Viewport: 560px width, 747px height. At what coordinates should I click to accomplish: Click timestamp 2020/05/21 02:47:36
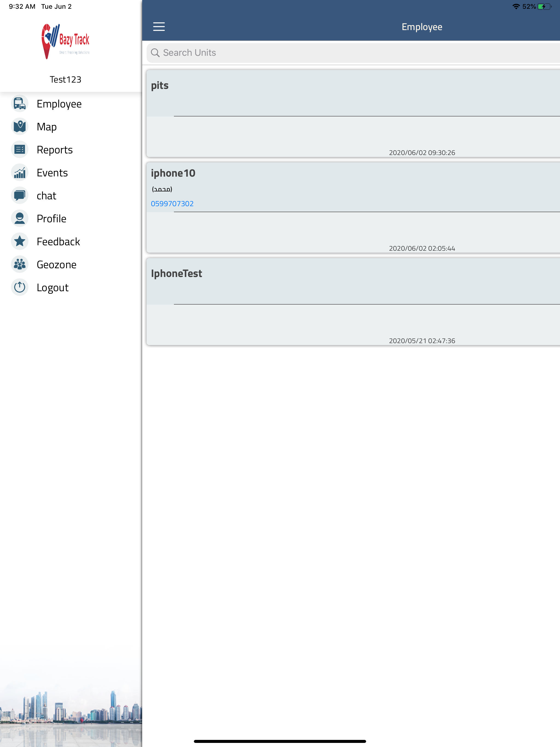coord(422,341)
